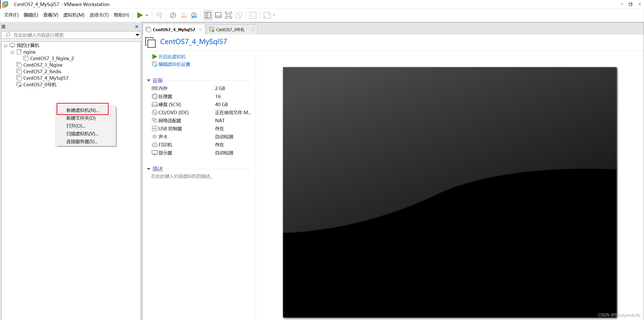Select 新建虚拟机(N)... in context menu
This screenshot has width=644, height=320.
(x=83, y=110)
